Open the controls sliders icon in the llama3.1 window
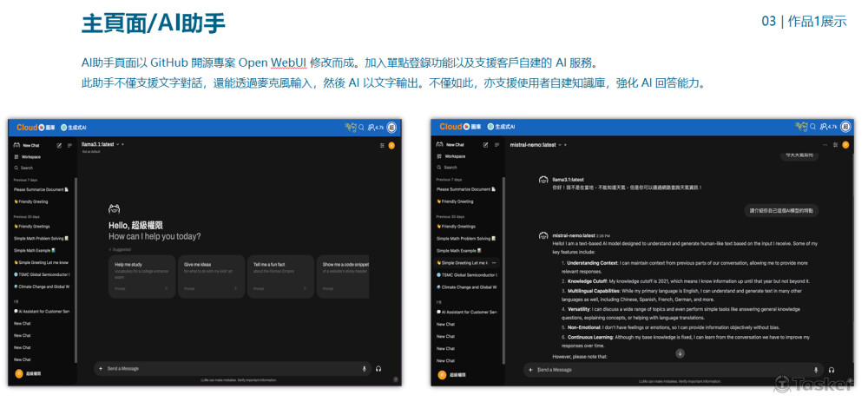 point(382,145)
